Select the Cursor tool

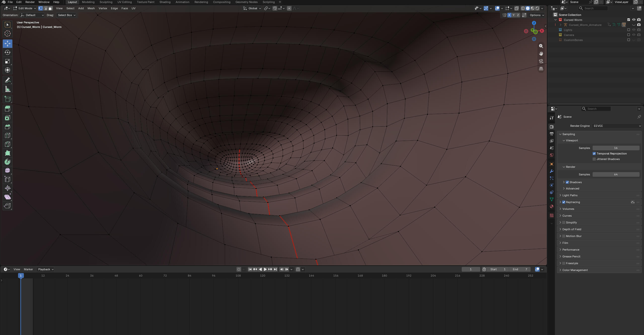point(8,33)
